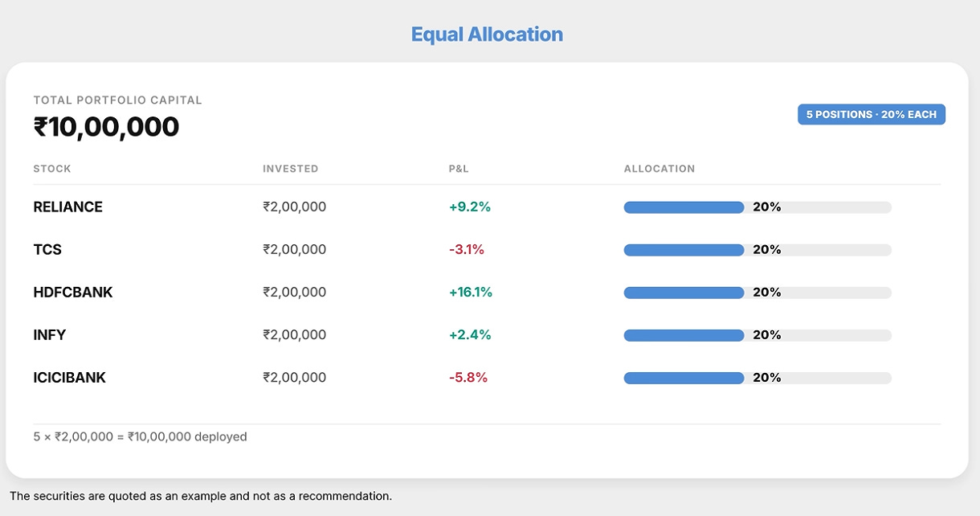
Task: Click the ICICIBANK allocation progress bar
Action: click(757, 378)
